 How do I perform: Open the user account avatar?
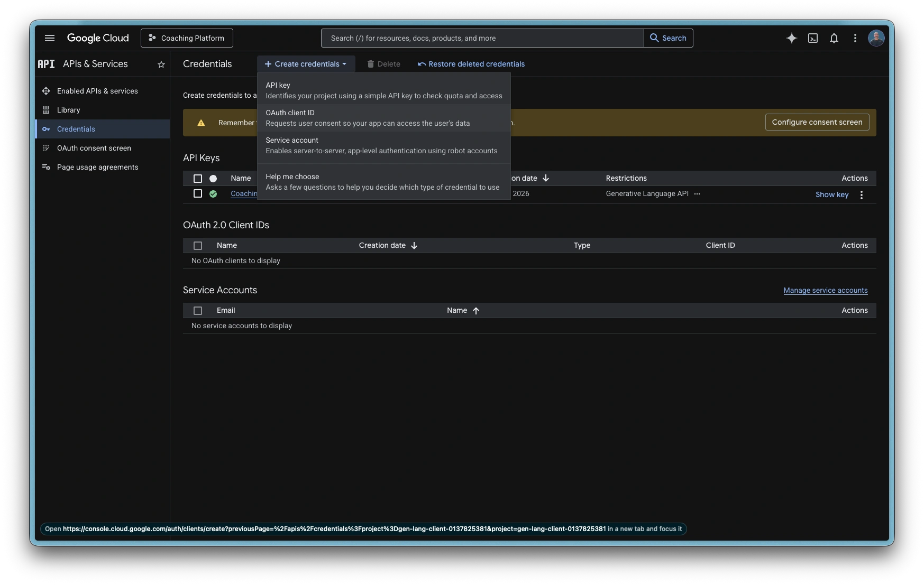tap(876, 38)
